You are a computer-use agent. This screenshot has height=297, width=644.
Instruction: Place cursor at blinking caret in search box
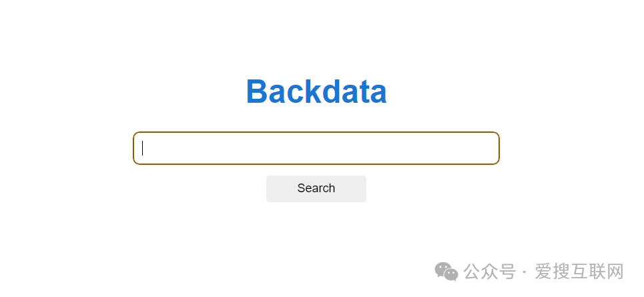click(x=143, y=148)
